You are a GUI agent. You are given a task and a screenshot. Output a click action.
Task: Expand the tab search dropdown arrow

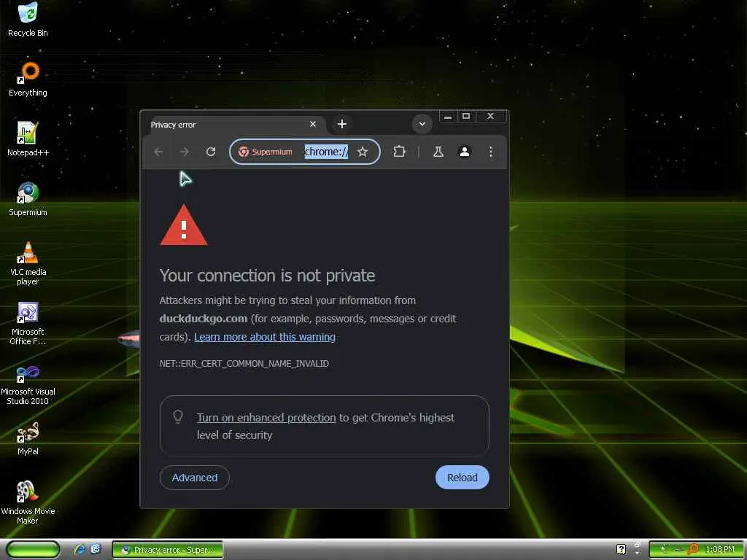(x=422, y=124)
